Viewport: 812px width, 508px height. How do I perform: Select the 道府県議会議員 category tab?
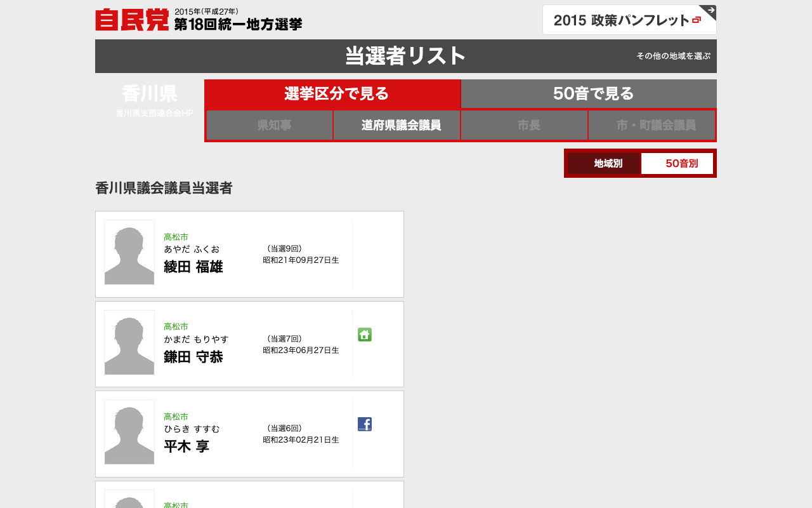tap(397, 125)
